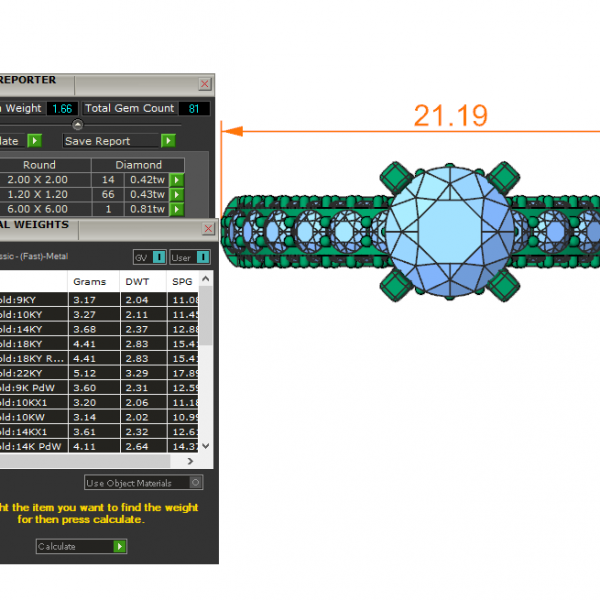Screen dimensions: 600x600
Task: Click green arrow for 1.20 X 1.20 row
Action: [177, 194]
